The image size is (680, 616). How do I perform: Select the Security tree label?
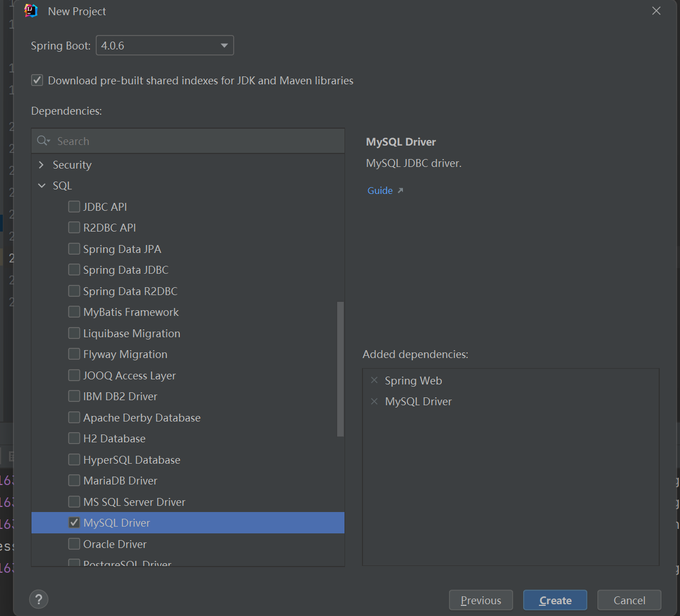click(x=72, y=165)
